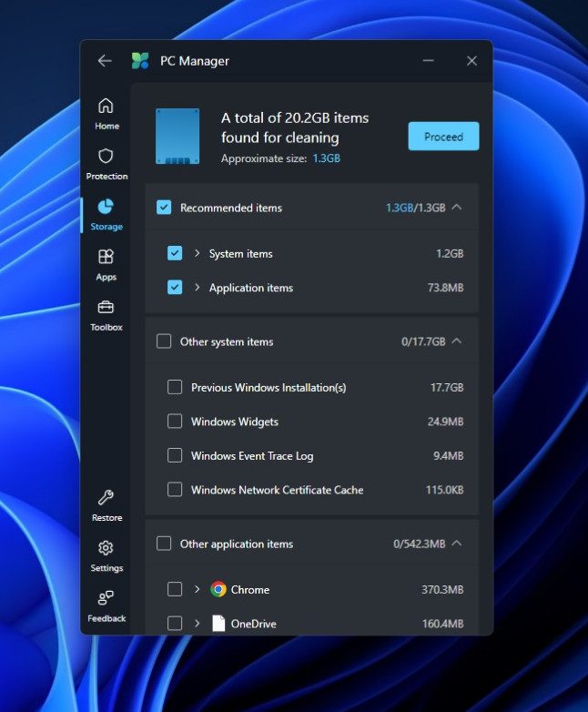Click the 1.3GB approximate size link
Viewport: 588px width, 712px height.
coord(327,158)
